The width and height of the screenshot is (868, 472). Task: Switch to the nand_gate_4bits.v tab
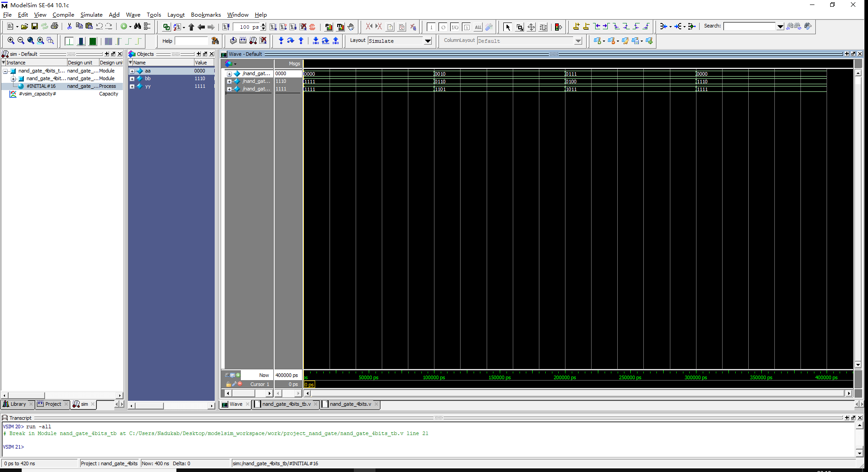click(x=350, y=404)
